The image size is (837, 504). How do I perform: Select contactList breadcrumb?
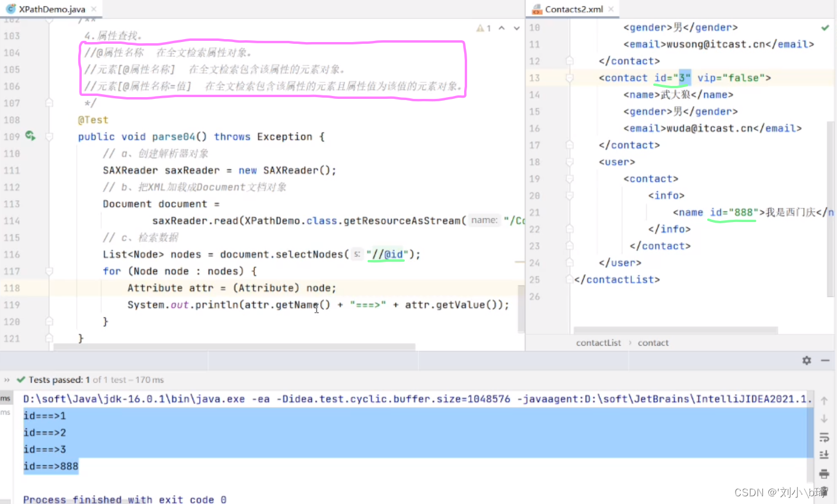(x=598, y=343)
